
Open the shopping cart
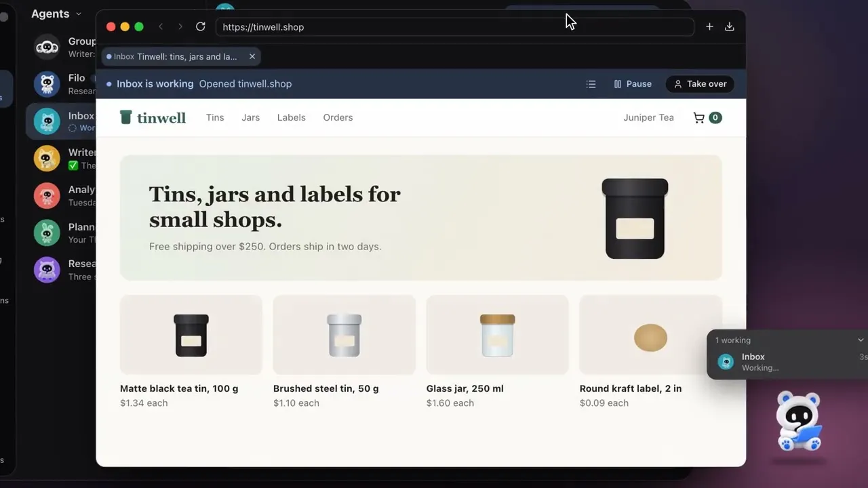click(x=707, y=118)
